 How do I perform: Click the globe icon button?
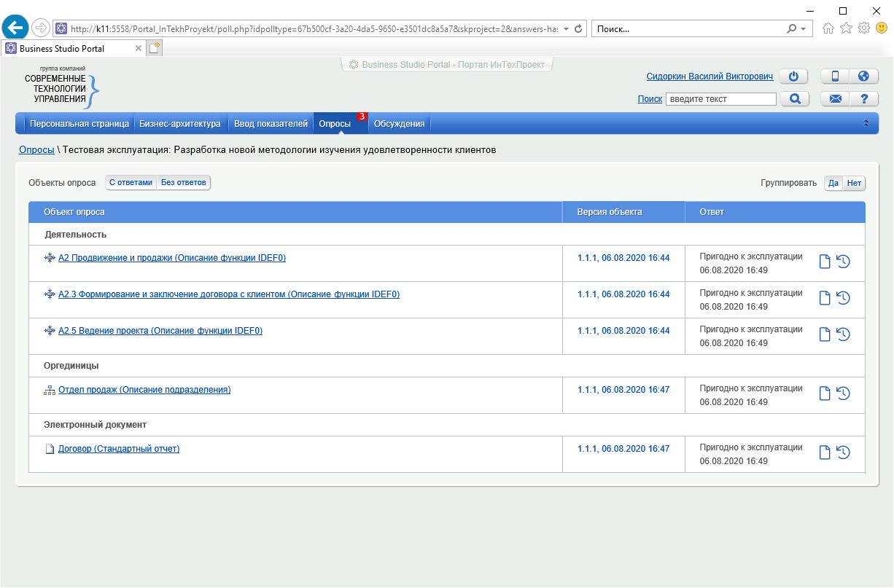click(x=864, y=77)
